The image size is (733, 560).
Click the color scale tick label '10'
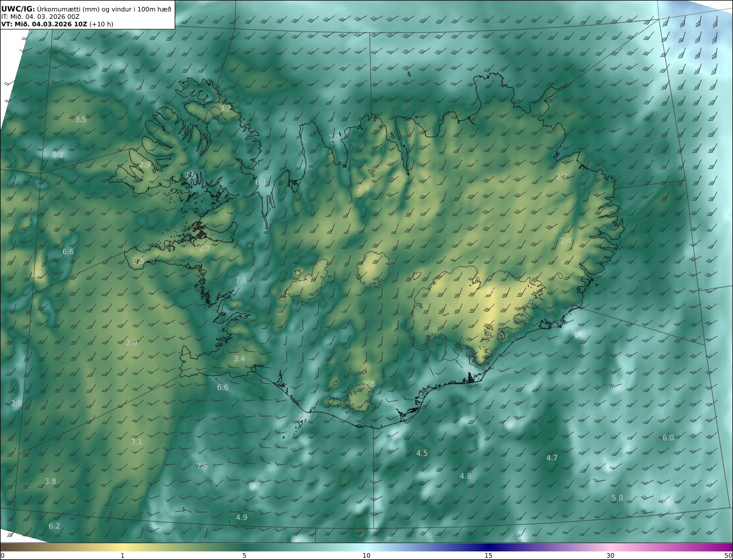click(366, 556)
